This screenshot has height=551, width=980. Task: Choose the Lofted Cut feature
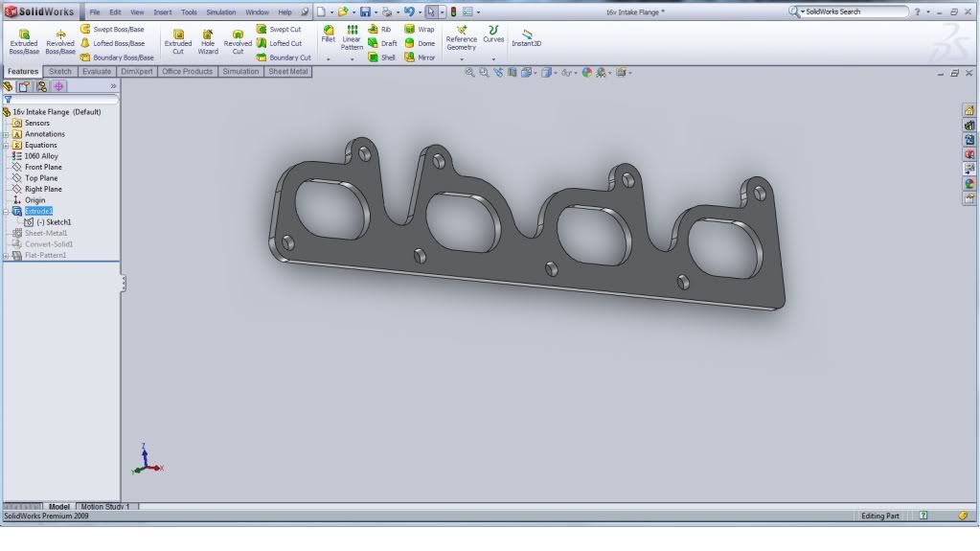280,43
